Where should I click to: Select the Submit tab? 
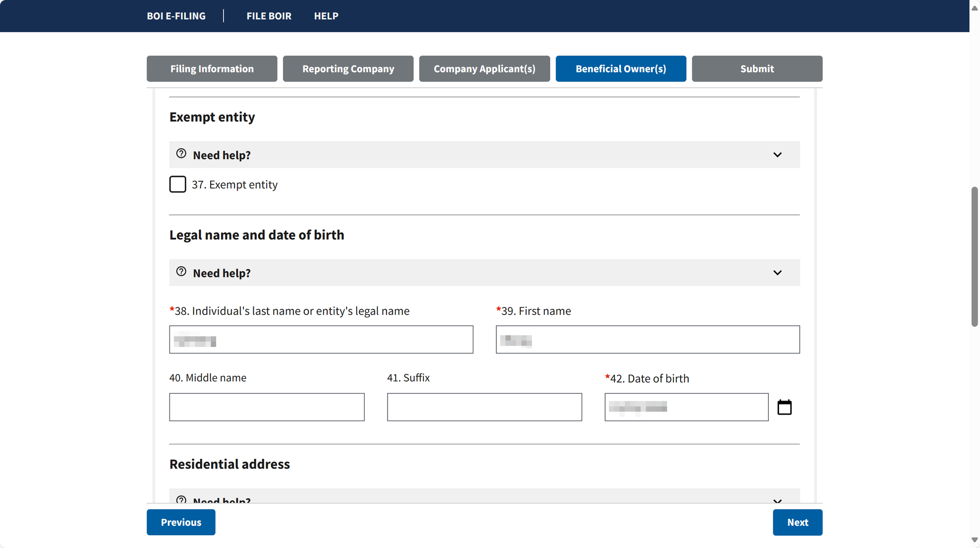tap(757, 69)
